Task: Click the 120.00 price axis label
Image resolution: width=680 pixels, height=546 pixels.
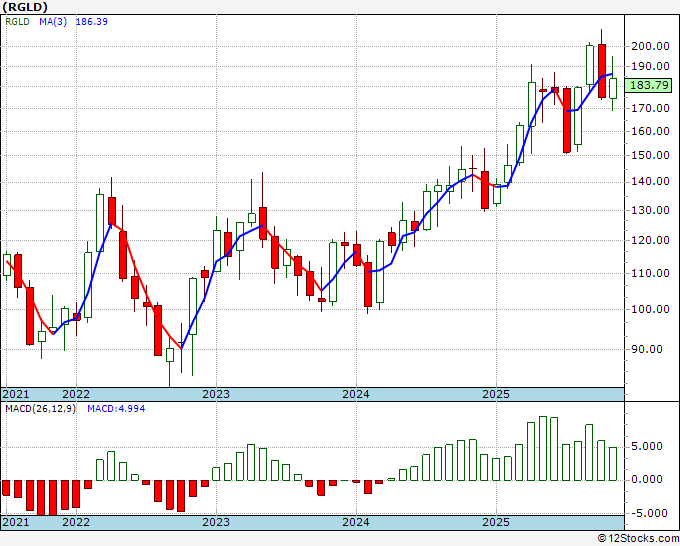Action: [x=650, y=240]
